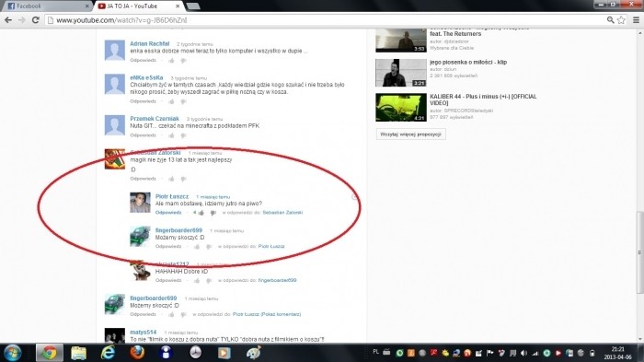Open the KALIBER 44 Plus i minus thumbnail
Image resolution: width=644 pixels, height=362 pixels.
(x=401, y=108)
